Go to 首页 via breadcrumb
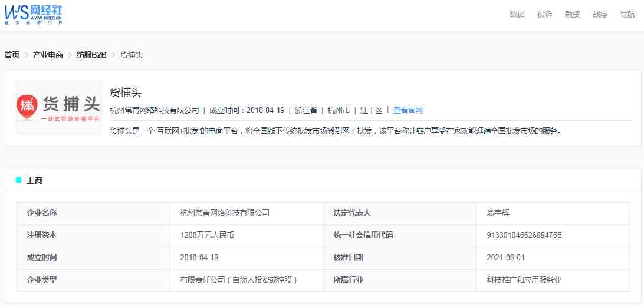This screenshot has height=305, width=644. [12, 55]
